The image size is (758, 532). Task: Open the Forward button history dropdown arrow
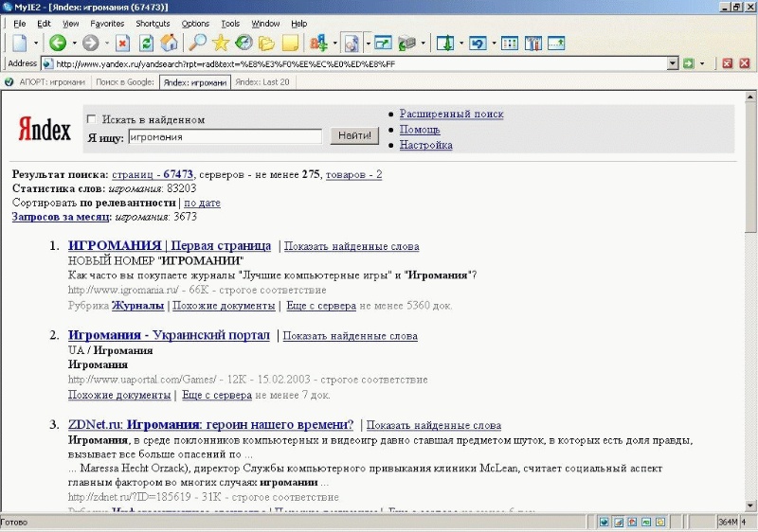(107, 44)
